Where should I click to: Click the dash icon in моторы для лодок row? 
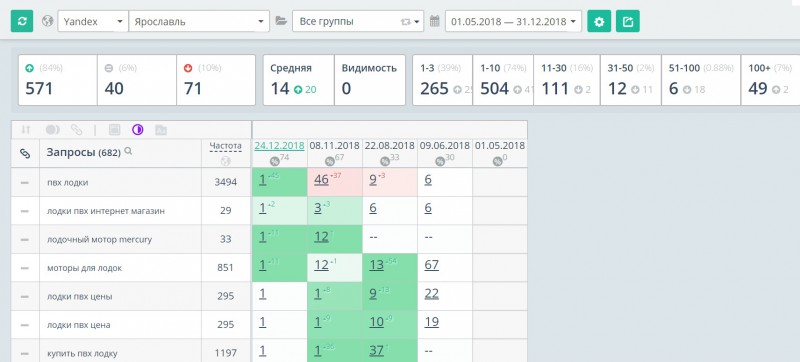(x=25, y=268)
